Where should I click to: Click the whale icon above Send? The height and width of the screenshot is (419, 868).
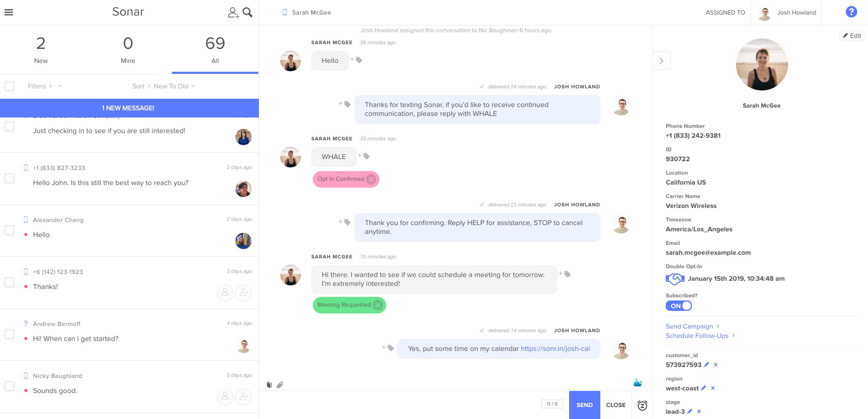pos(638,383)
